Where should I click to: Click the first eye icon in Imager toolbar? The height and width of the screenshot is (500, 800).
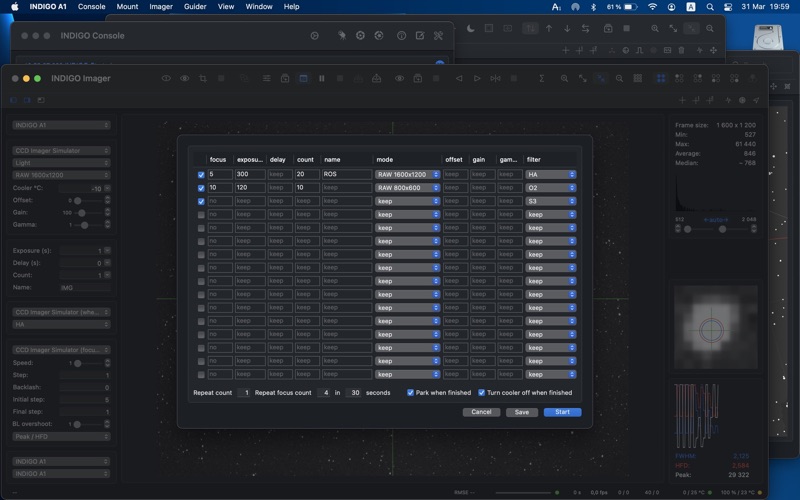[166, 78]
